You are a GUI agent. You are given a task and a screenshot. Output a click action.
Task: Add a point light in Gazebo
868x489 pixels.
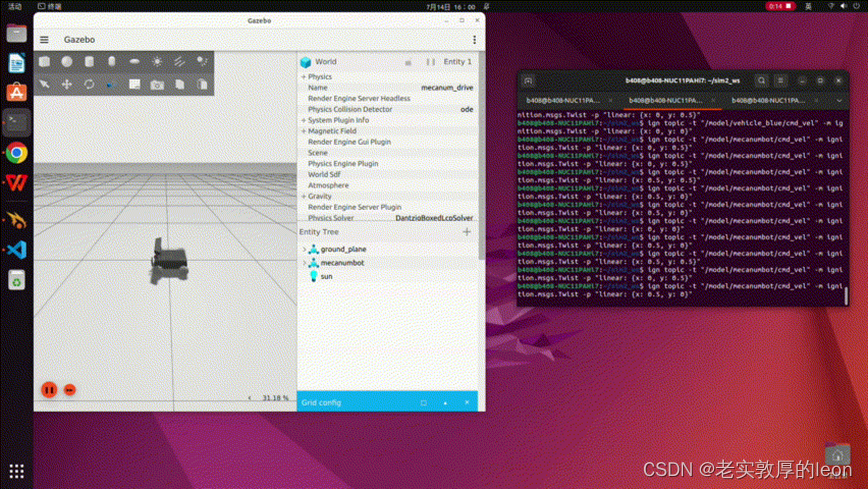pos(157,61)
